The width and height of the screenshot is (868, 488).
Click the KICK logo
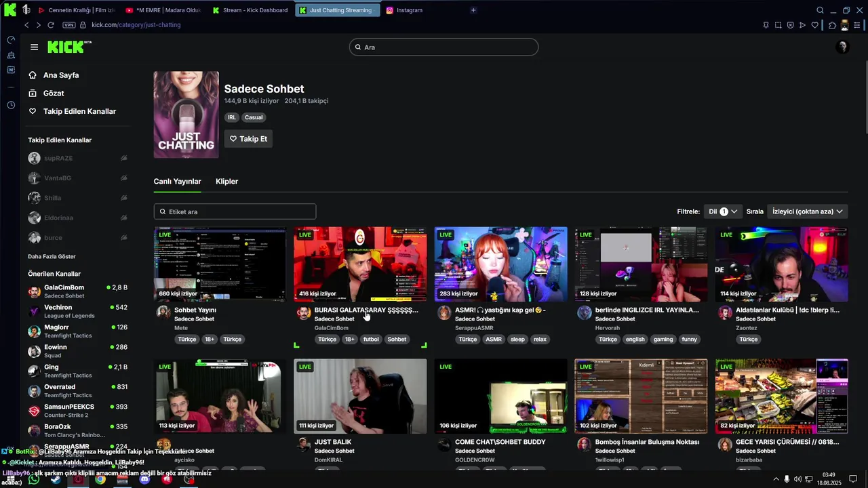pyautogui.click(x=69, y=47)
